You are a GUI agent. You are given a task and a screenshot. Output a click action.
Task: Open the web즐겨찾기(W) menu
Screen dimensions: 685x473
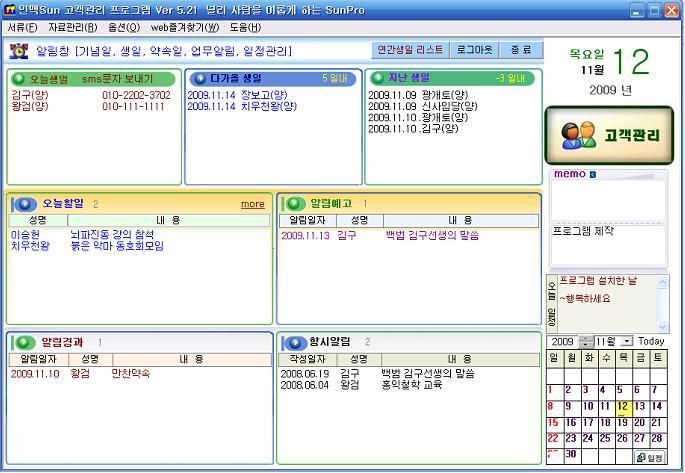click(185, 28)
